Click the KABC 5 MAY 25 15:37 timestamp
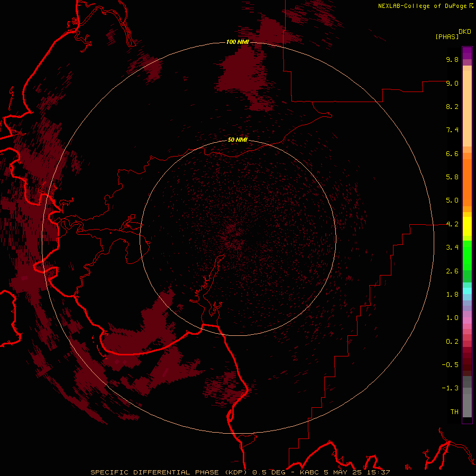The width and height of the screenshot is (476, 476). pos(345,472)
